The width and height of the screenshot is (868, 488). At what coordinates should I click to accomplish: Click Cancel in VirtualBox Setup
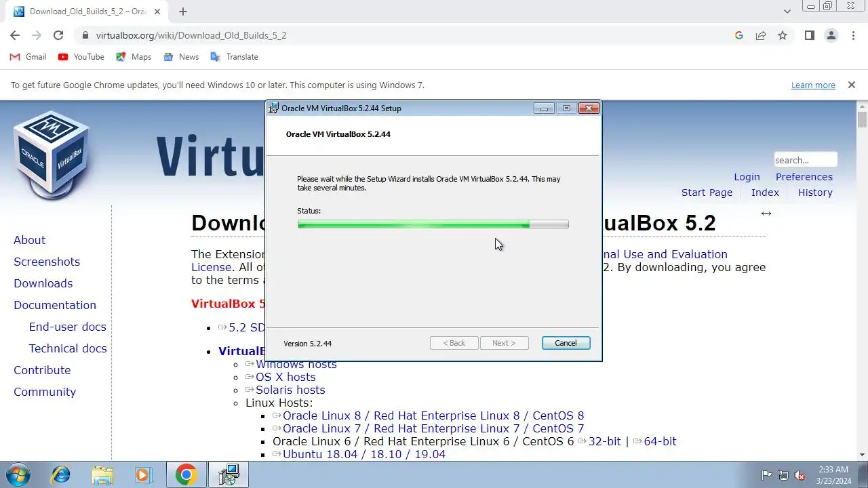point(566,343)
